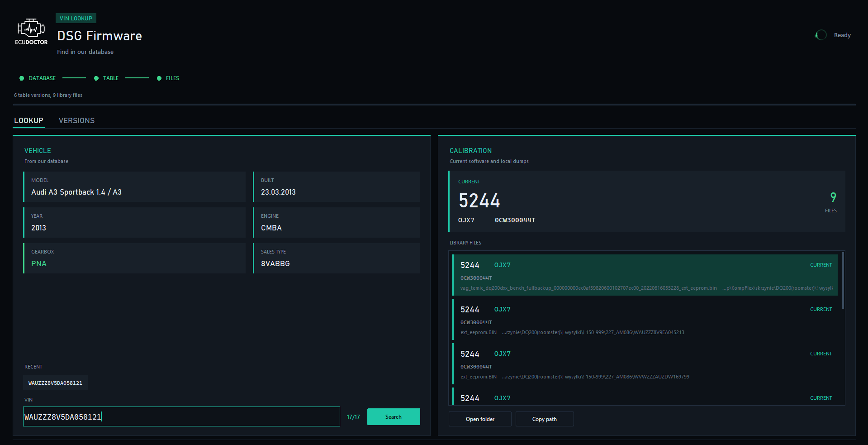Click the ENGINE CMBA field

tap(337, 222)
